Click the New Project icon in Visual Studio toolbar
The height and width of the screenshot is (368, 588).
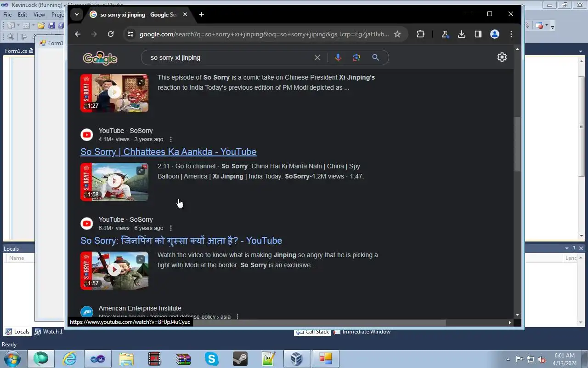pos(11,26)
